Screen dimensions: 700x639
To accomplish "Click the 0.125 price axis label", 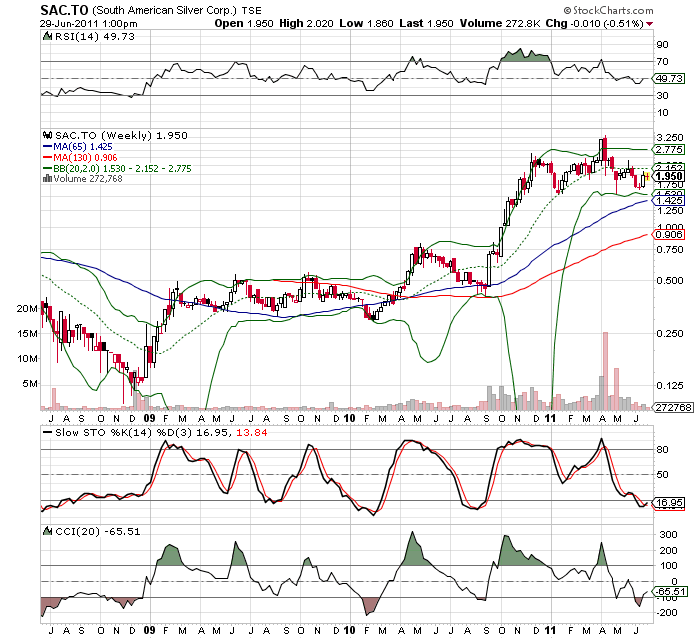I will (x=670, y=385).
